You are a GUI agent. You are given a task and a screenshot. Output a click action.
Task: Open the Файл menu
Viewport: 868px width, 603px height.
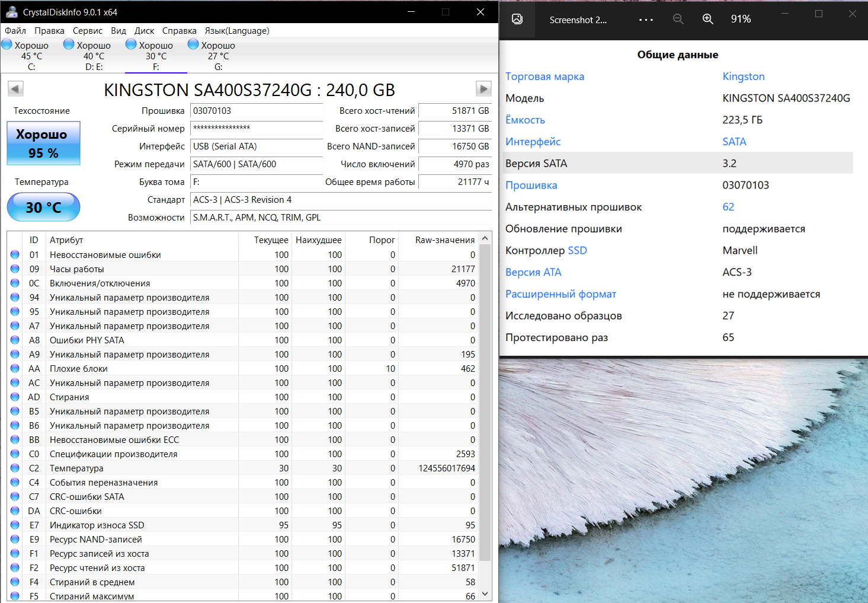click(x=15, y=31)
